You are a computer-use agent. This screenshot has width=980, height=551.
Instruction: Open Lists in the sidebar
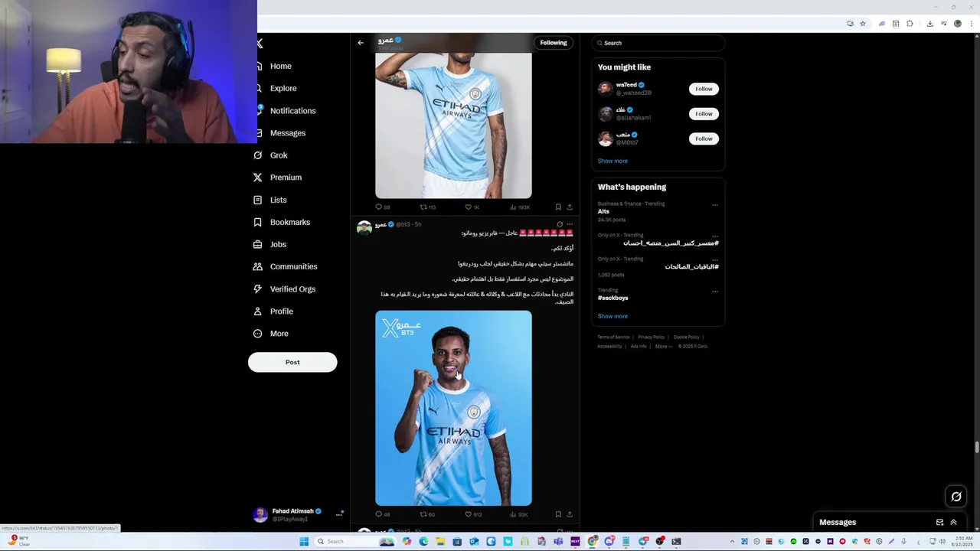point(270,200)
